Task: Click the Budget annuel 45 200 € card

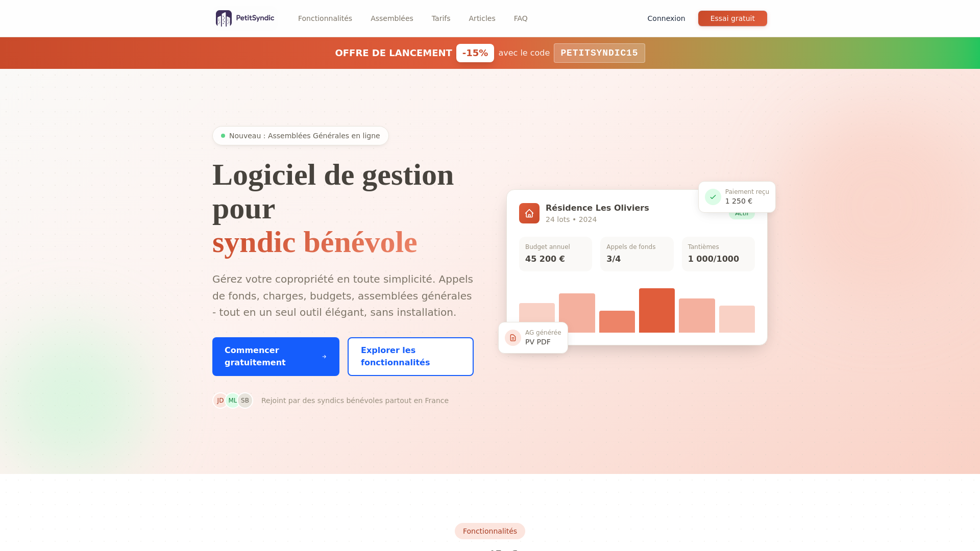Action: [x=555, y=254]
